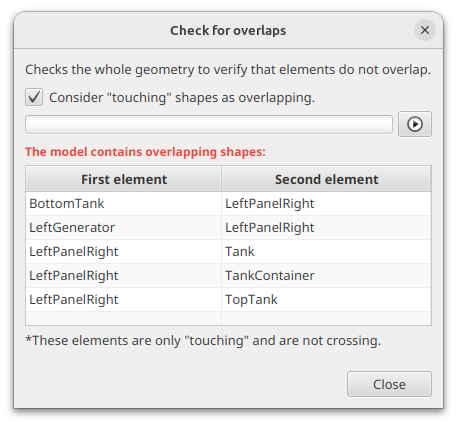Select LeftPanelRight in LeftGenerator row

pos(326,228)
